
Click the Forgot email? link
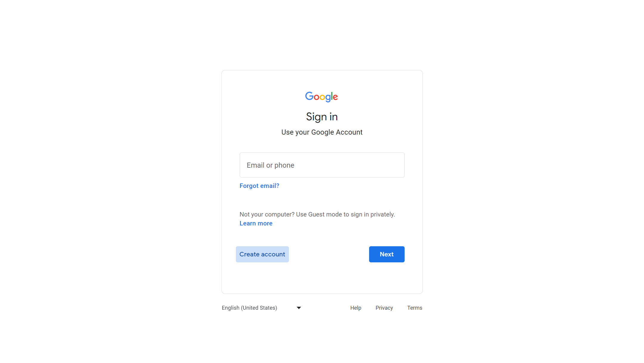pos(259,185)
